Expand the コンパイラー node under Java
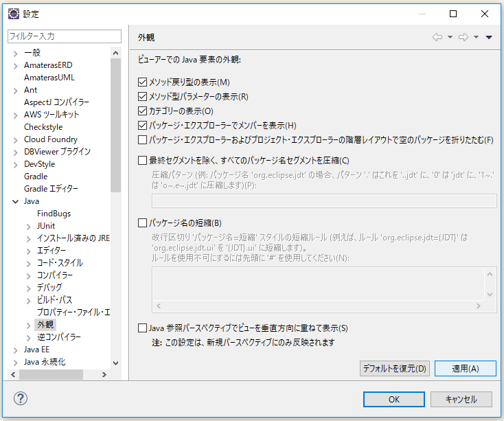 click(x=29, y=276)
